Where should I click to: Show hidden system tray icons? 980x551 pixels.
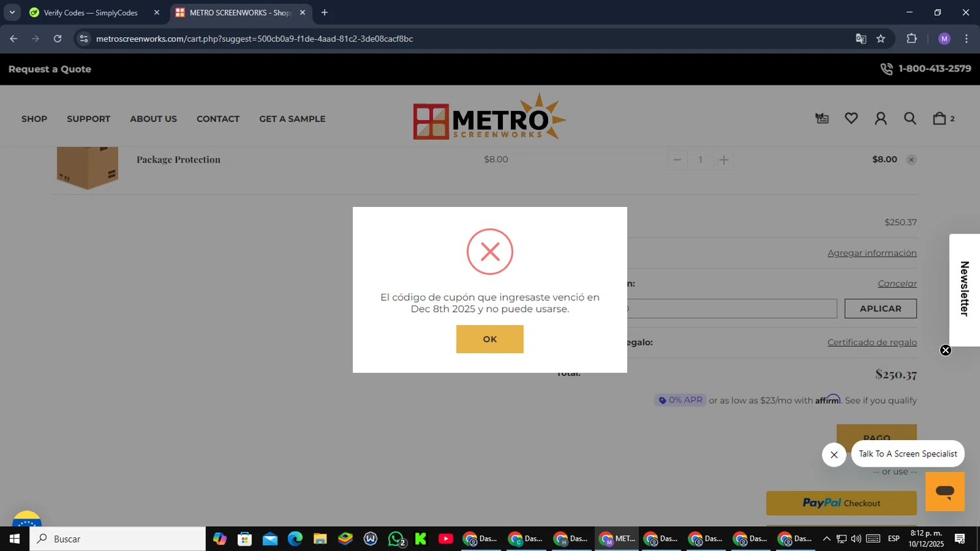click(x=826, y=539)
